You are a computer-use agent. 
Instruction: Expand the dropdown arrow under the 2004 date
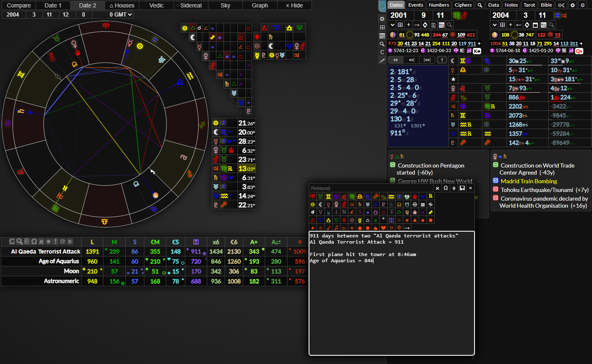click(494, 25)
